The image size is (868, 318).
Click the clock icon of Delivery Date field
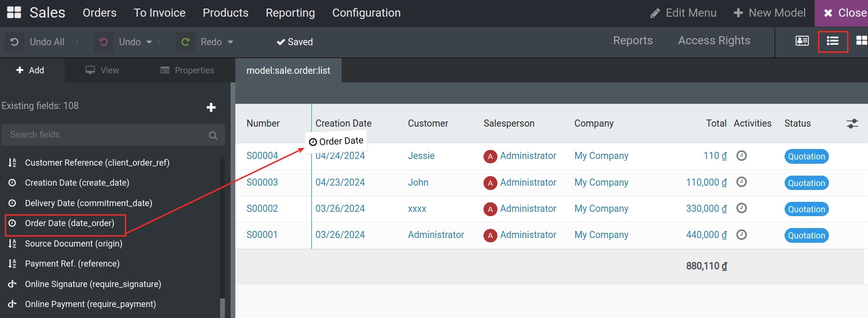12,203
